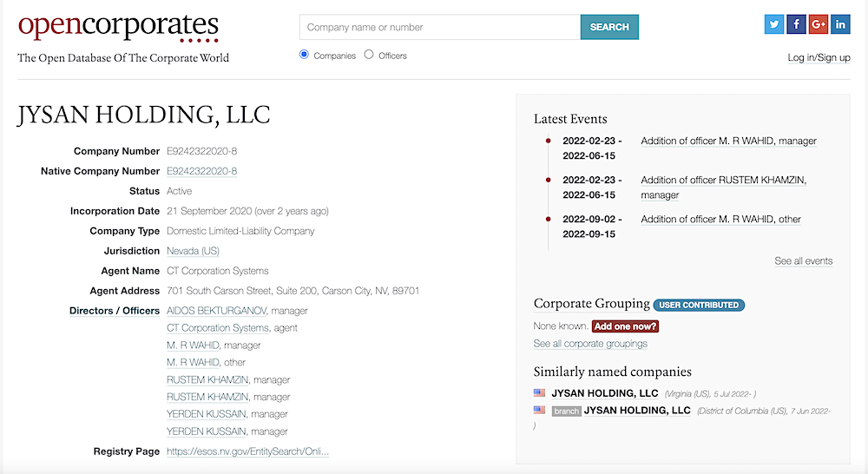
Task: Open the second RUSTEM KHAMZIN, manager link
Action: (207, 397)
